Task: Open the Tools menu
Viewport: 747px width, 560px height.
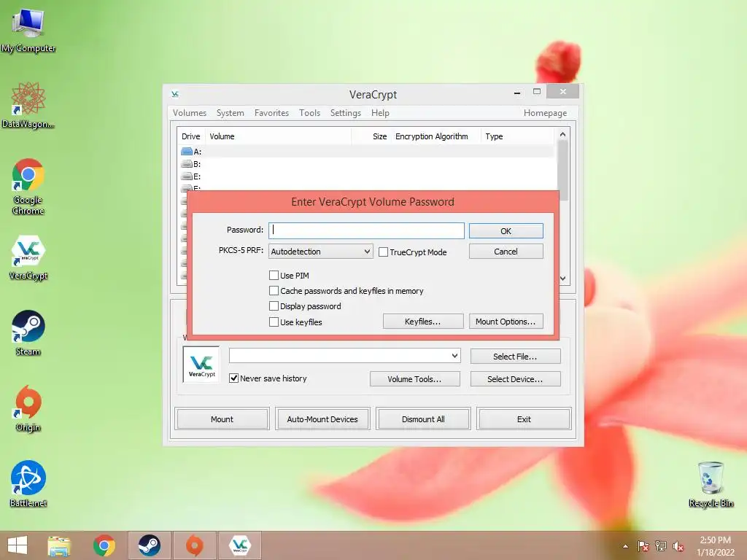Action: (309, 113)
